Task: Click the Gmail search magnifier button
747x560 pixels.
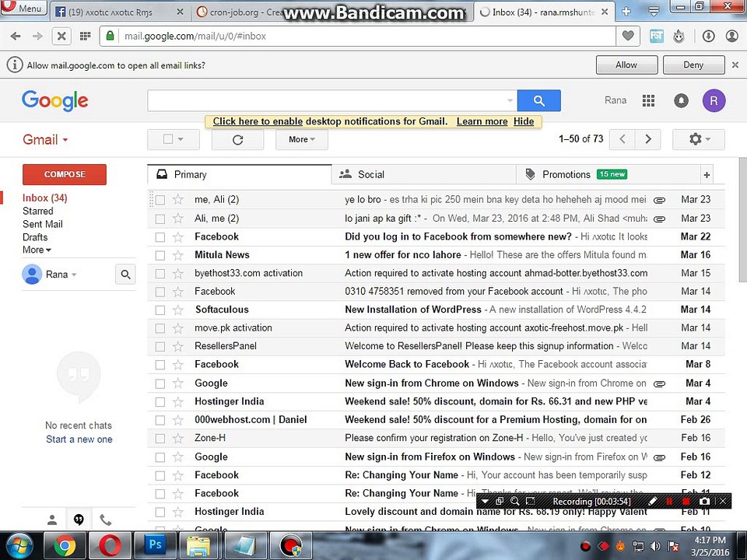Action: [538, 100]
